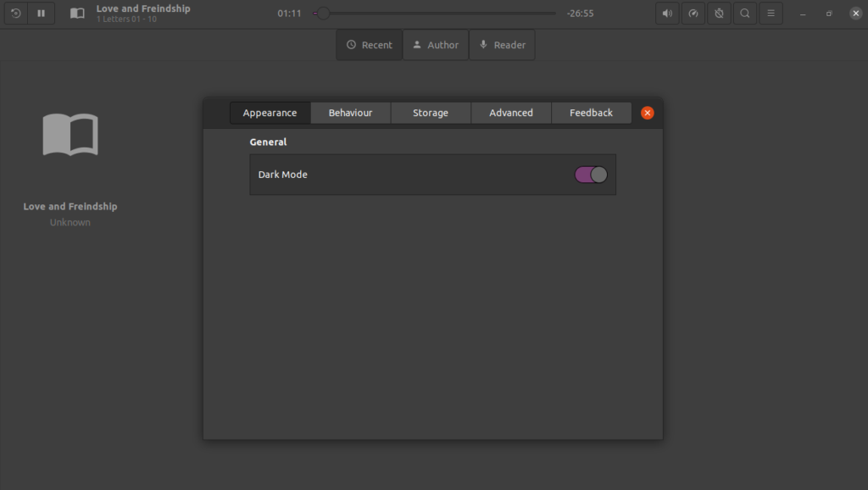Pause the audiobook playback
868x490 pixels.
click(x=41, y=14)
